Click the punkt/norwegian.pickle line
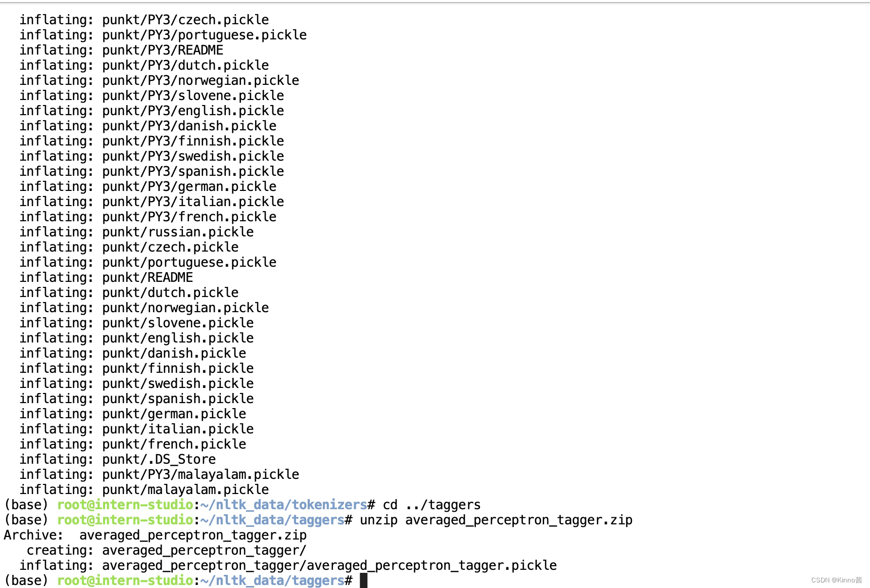This screenshot has width=870, height=588. coord(144,308)
